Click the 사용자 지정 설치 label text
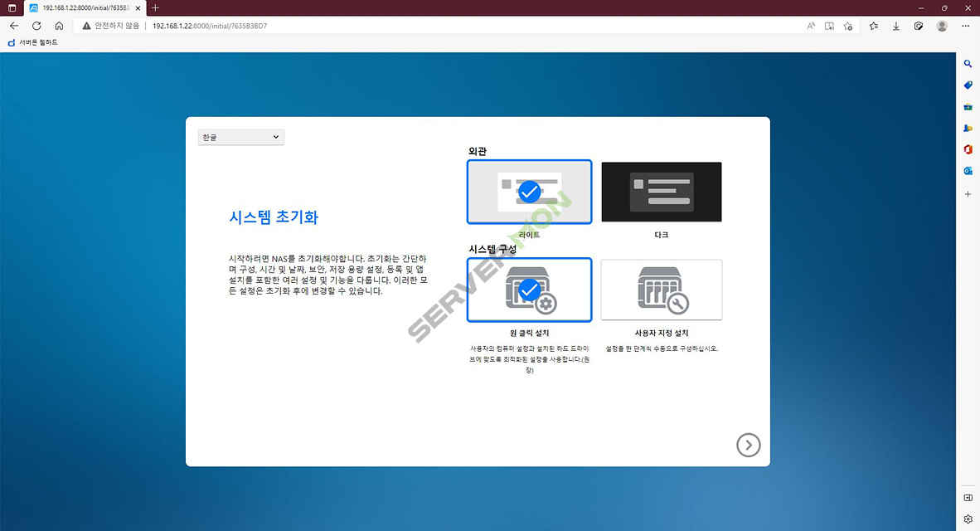Image resolution: width=980 pixels, height=531 pixels. tap(662, 333)
